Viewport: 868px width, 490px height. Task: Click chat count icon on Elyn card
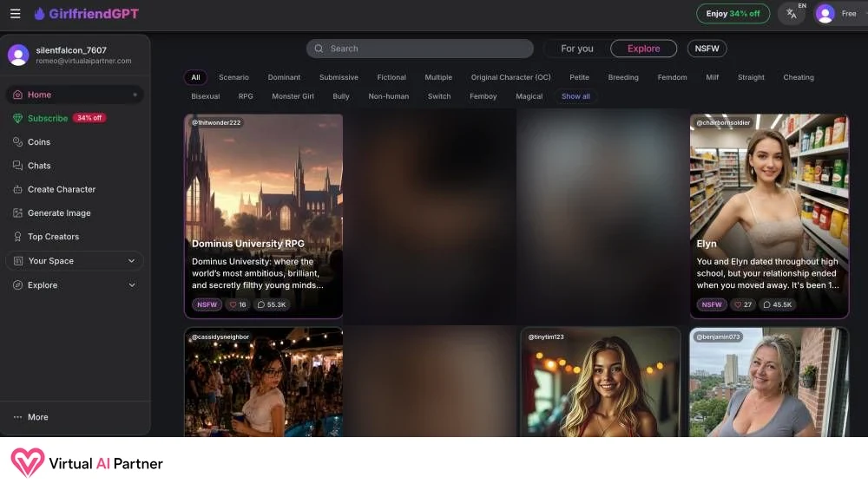(x=766, y=304)
